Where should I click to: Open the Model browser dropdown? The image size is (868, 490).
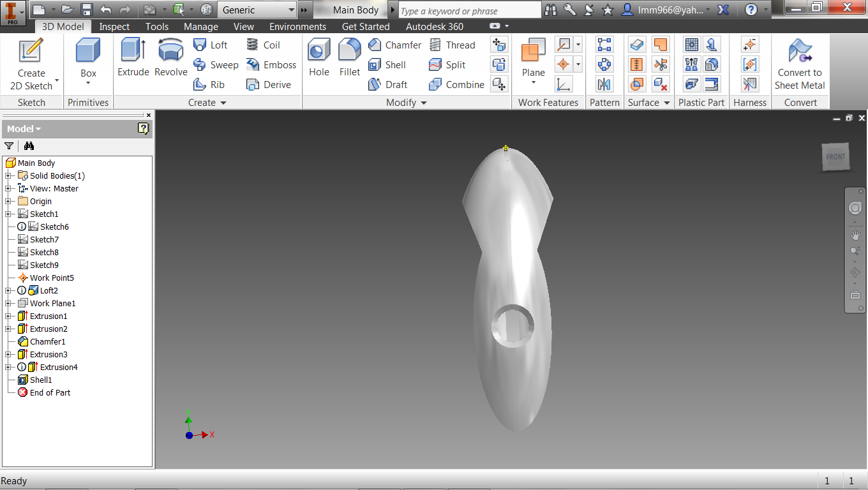pyautogui.click(x=24, y=128)
